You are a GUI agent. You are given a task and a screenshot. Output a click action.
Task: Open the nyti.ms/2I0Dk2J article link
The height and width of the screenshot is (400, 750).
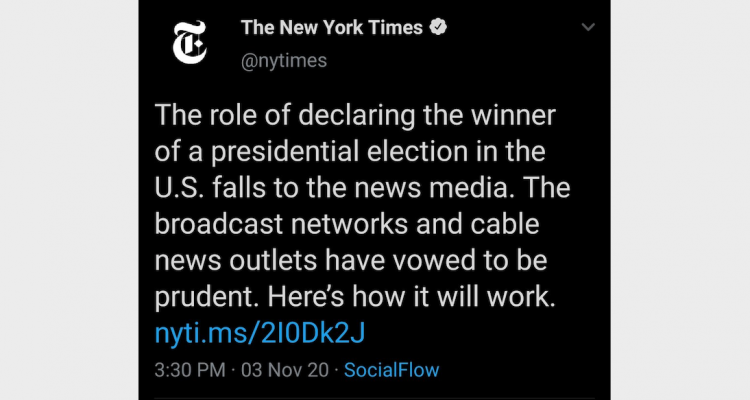(260, 333)
